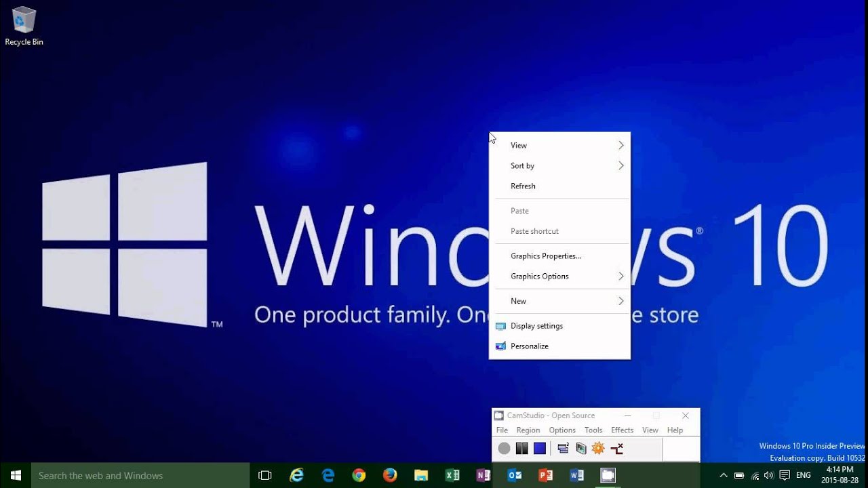Open CamStudio View menu

tap(650, 430)
